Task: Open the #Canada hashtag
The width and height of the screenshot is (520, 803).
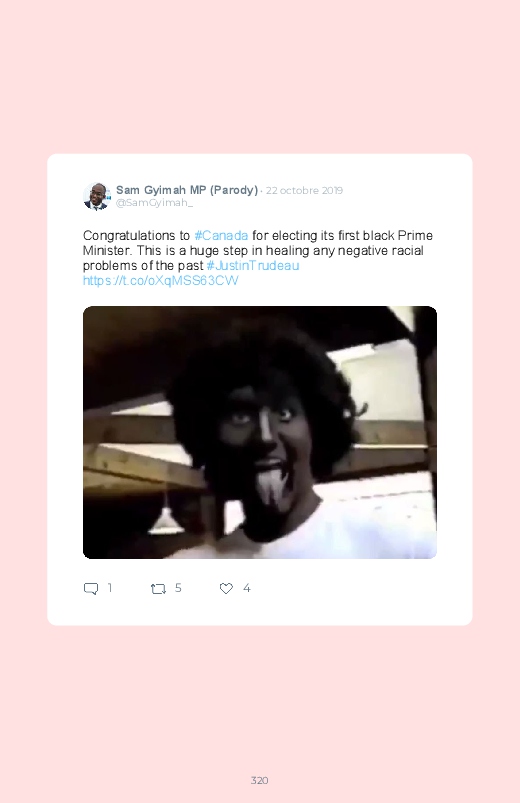Action: pyautogui.click(x=221, y=236)
